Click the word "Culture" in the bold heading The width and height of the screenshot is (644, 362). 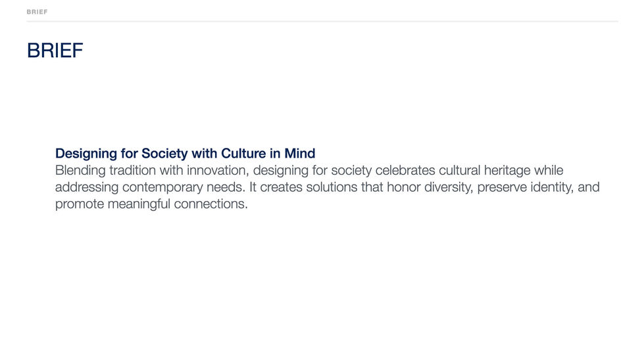click(243, 154)
